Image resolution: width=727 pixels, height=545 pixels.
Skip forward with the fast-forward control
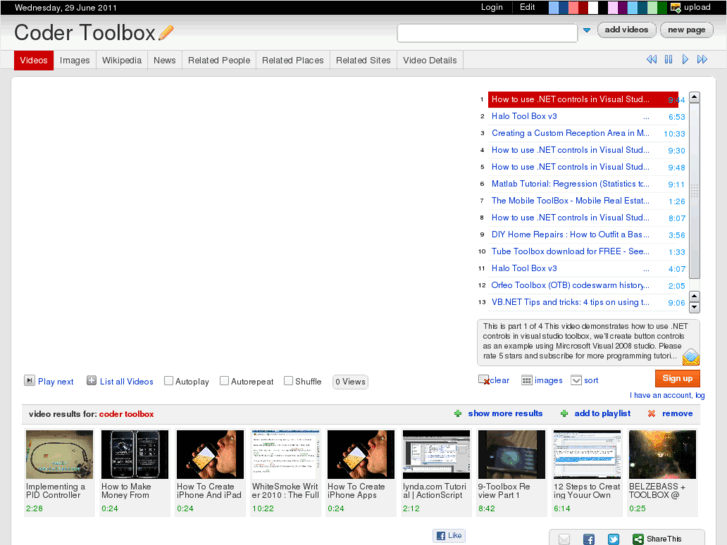point(702,59)
